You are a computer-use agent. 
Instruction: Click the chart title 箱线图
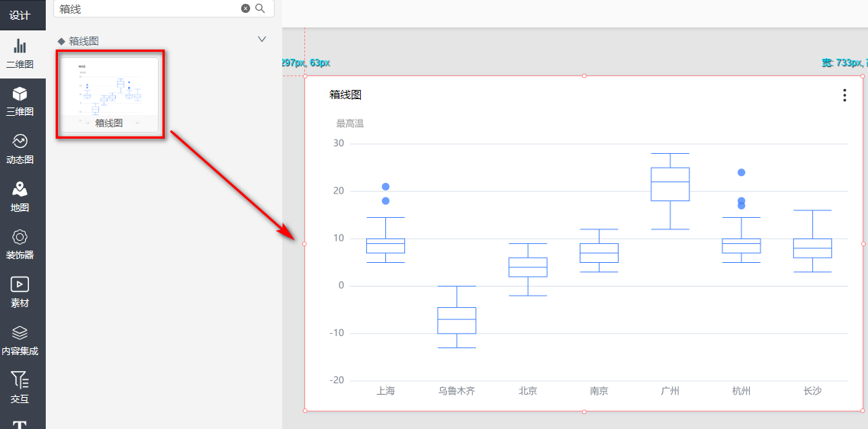click(x=346, y=94)
